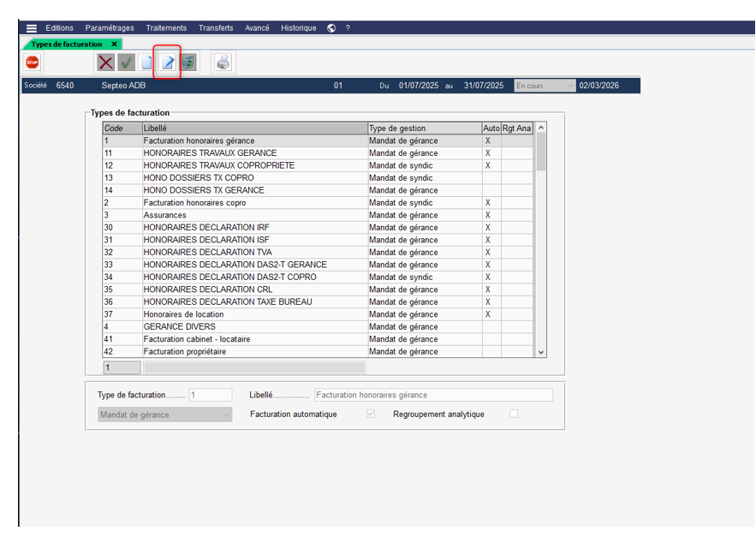Click the globe icon in menu bar

click(331, 28)
